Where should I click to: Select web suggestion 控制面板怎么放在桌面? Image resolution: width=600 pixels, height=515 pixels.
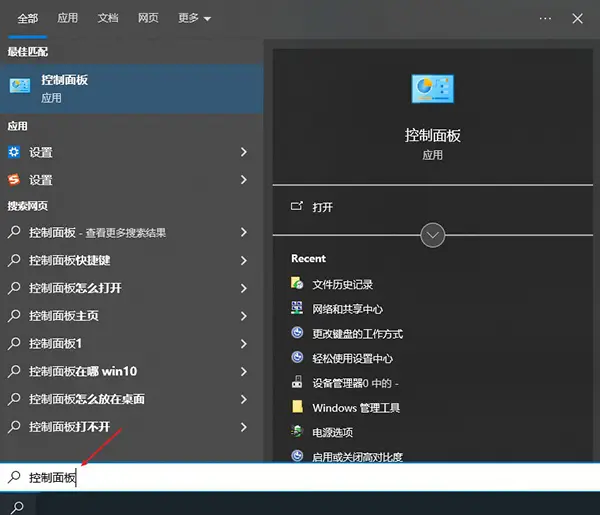click(x=87, y=399)
